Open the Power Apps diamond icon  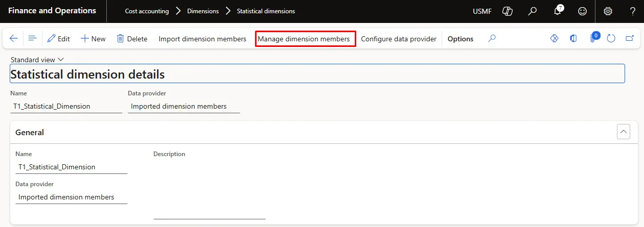click(555, 39)
